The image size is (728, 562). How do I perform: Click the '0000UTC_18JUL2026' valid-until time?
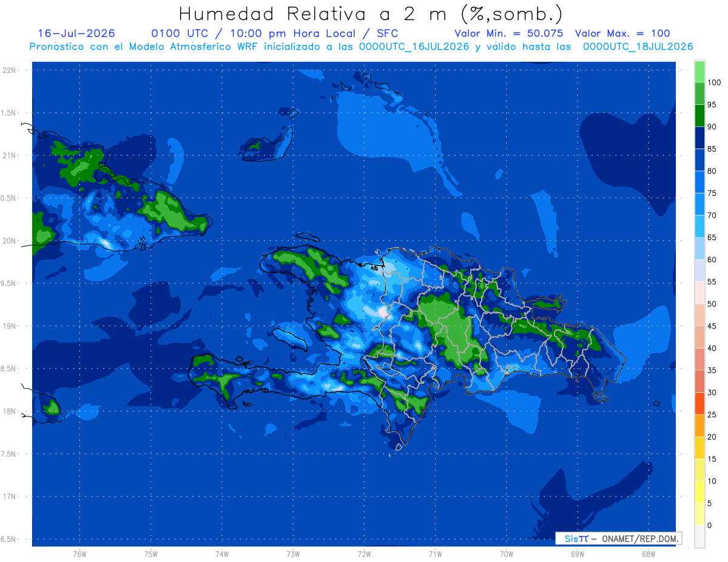click(638, 47)
